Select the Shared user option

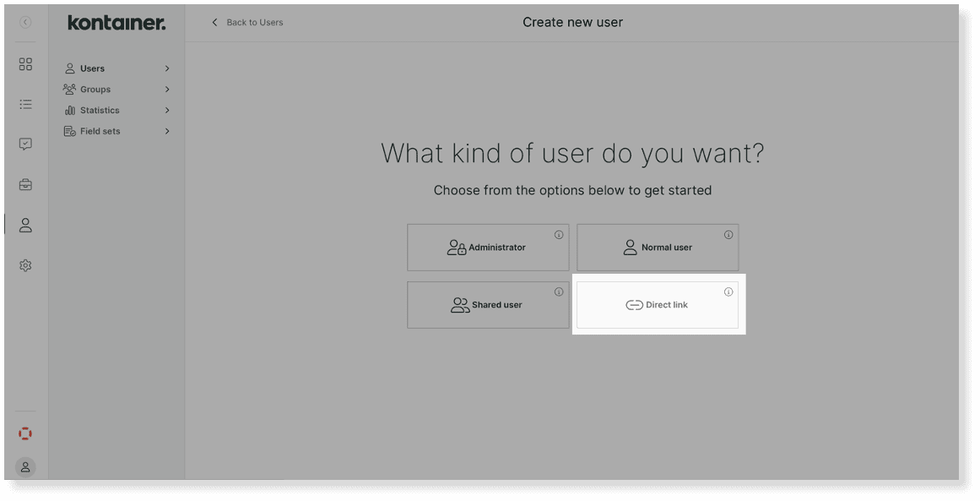(x=488, y=304)
